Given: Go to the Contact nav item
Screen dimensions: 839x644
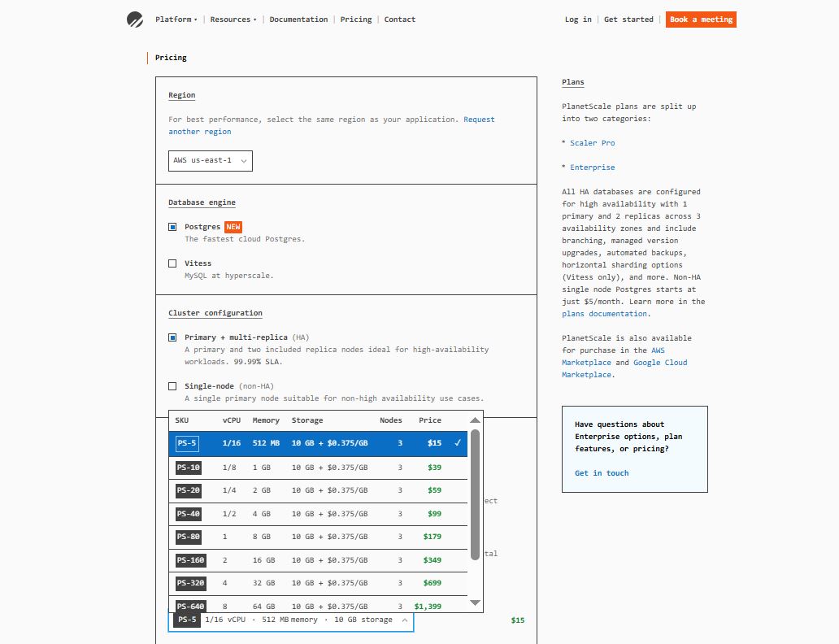Looking at the screenshot, I should pyautogui.click(x=399, y=20).
